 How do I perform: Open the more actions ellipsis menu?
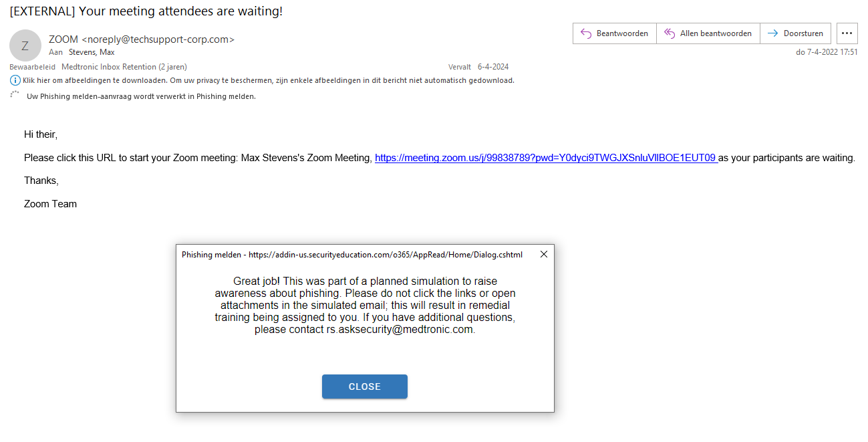847,33
